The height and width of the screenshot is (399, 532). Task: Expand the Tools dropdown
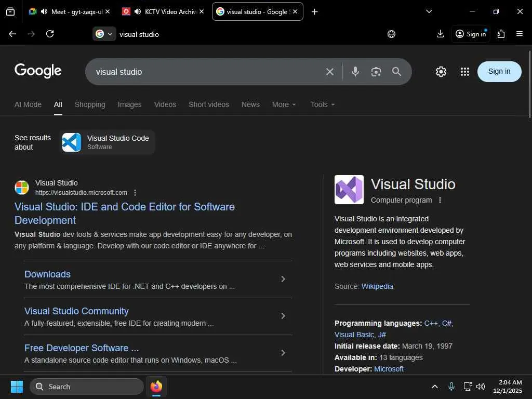click(x=323, y=104)
